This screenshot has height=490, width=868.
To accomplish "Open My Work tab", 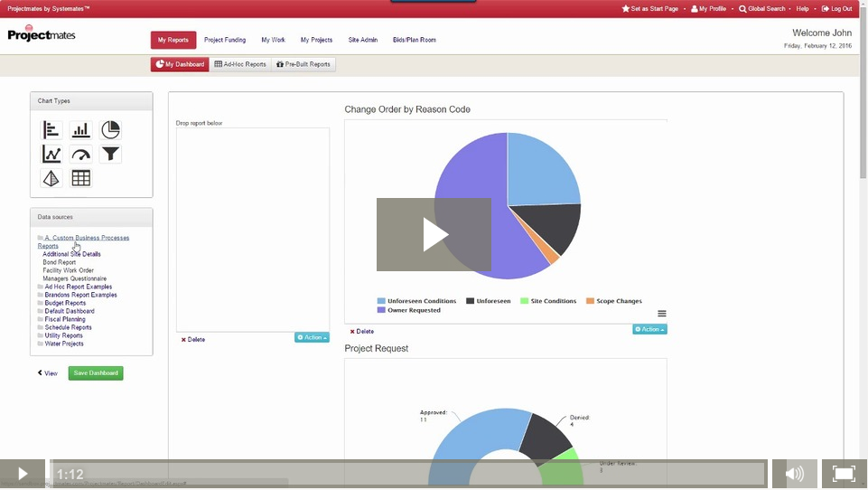I will coord(274,40).
